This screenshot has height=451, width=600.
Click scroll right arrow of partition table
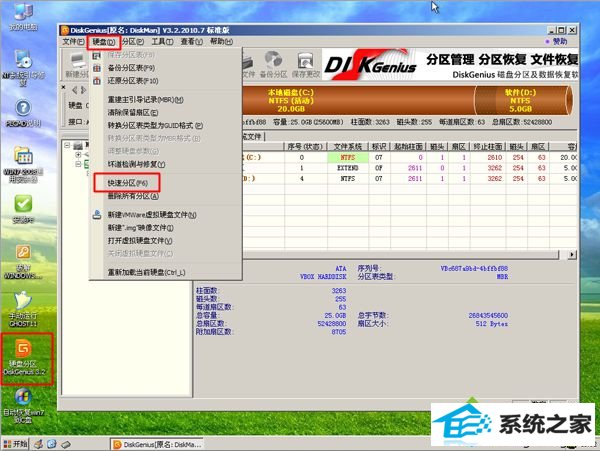(572, 254)
